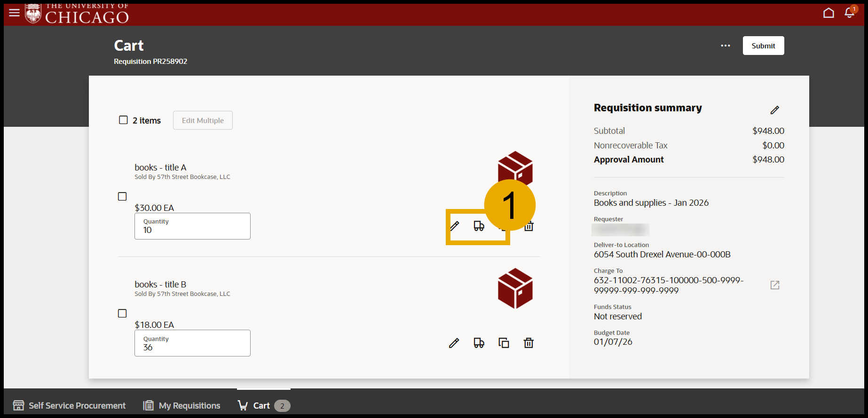Viewport: 868px width, 418px height.
Task: Select all 2 items checkbox
Action: pos(123,120)
